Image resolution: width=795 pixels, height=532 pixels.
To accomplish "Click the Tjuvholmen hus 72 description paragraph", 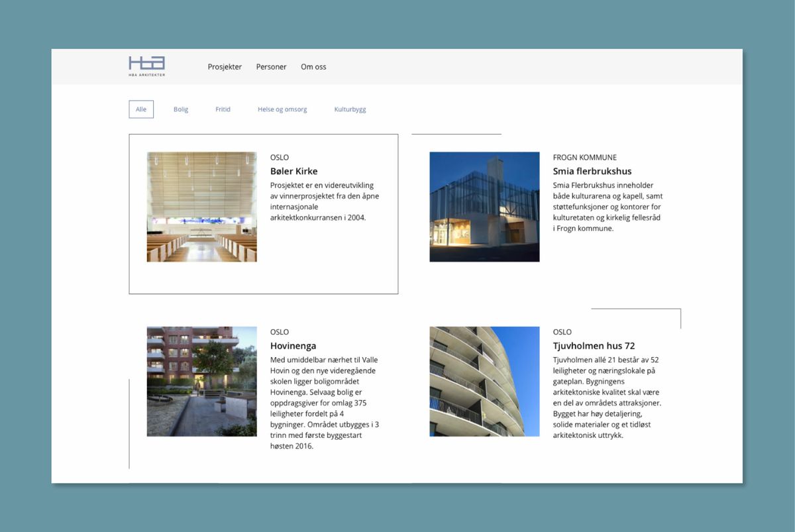I will coord(608,398).
